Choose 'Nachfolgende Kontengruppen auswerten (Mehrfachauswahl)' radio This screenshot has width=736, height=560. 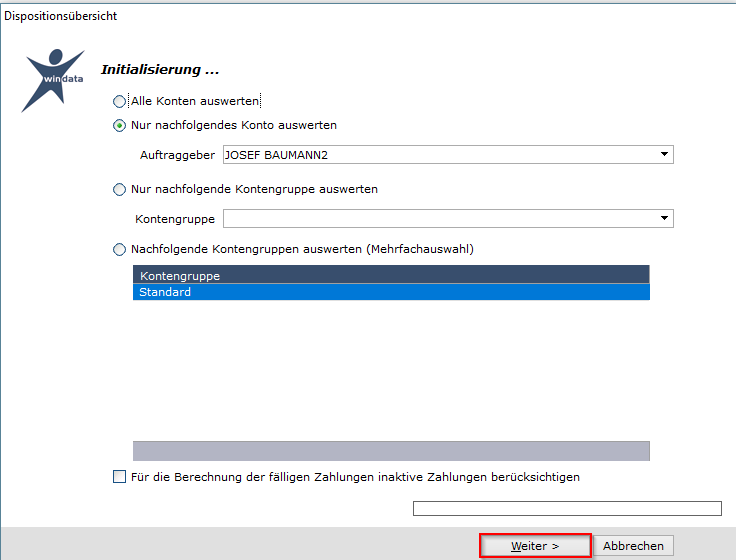tap(119, 249)
